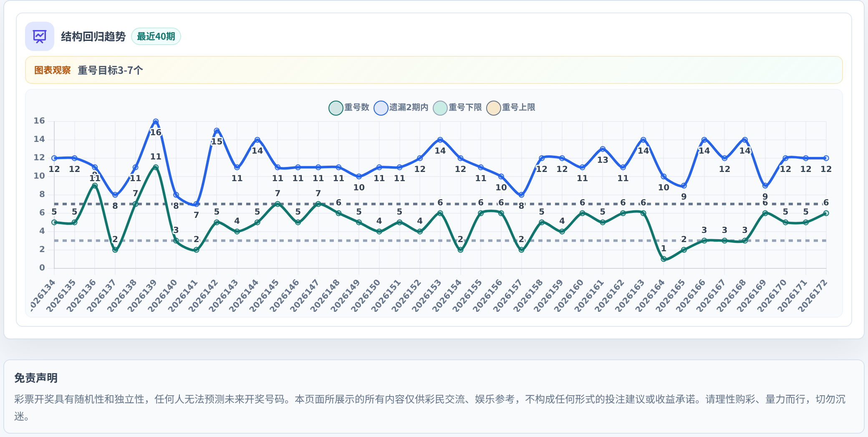Click the y-axis tick label 8

point(42,195)
